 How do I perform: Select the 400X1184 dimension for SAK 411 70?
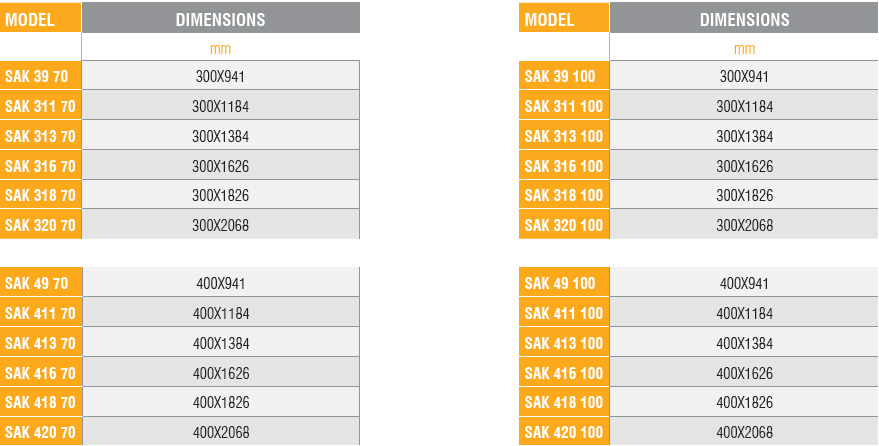click(x=221, y=313)
